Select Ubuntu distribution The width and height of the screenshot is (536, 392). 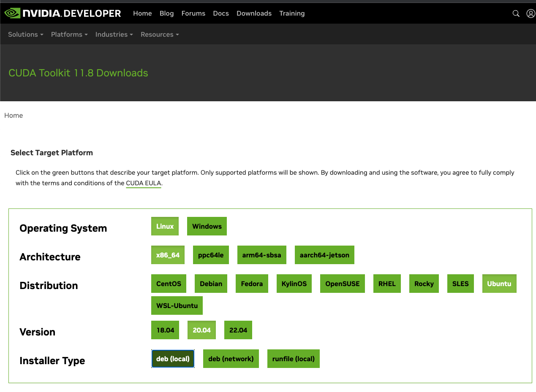499,284
